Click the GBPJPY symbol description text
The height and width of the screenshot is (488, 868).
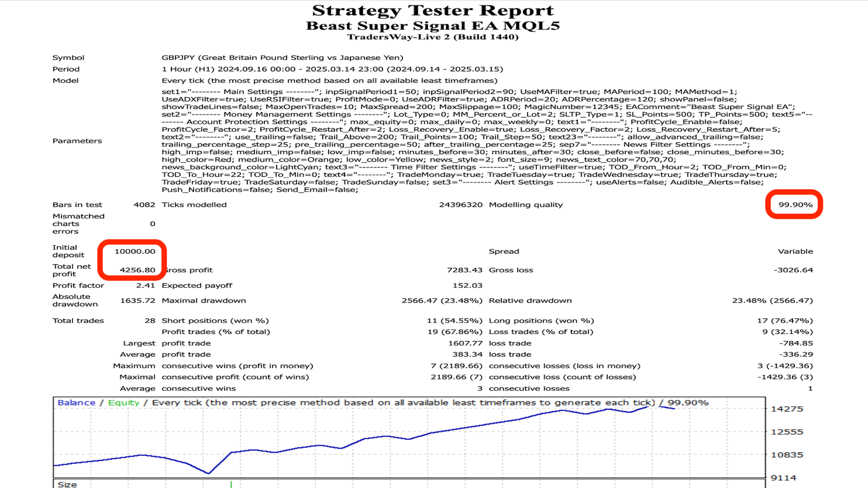point(282,57)
